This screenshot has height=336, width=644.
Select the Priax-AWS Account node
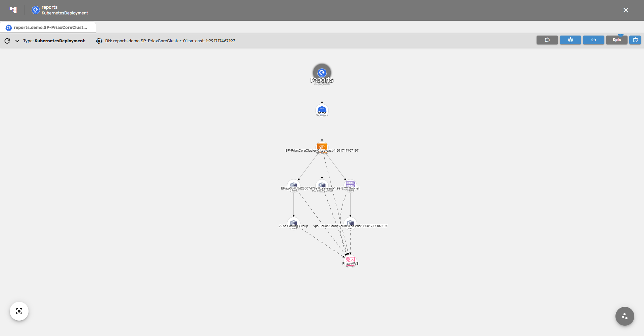350,260
